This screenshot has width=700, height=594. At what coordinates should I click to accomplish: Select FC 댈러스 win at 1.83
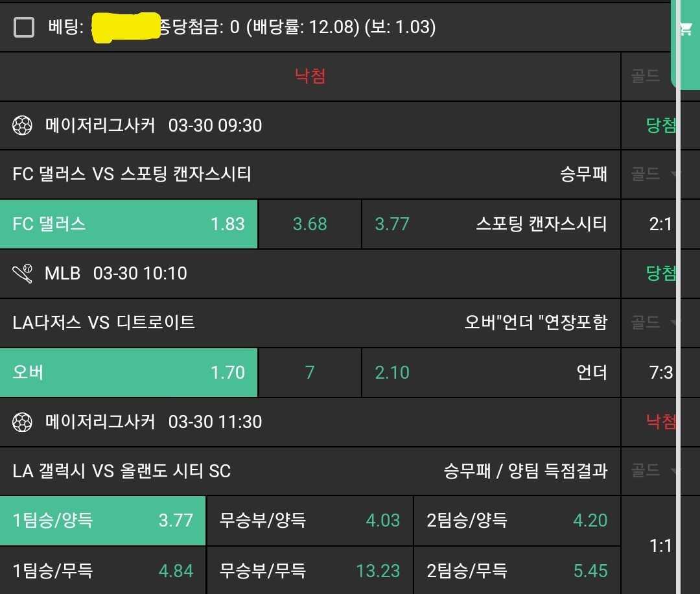[x=128, y=224]
